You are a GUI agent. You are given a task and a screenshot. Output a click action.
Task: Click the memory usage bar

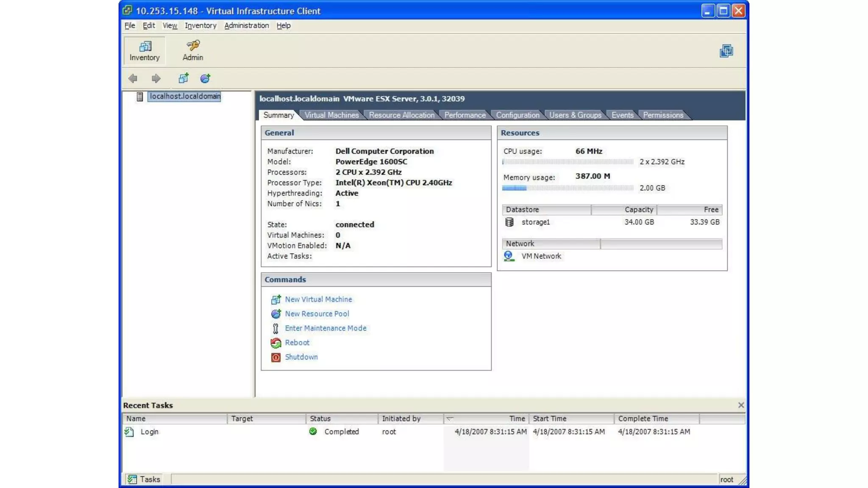[x=568, y=188]
